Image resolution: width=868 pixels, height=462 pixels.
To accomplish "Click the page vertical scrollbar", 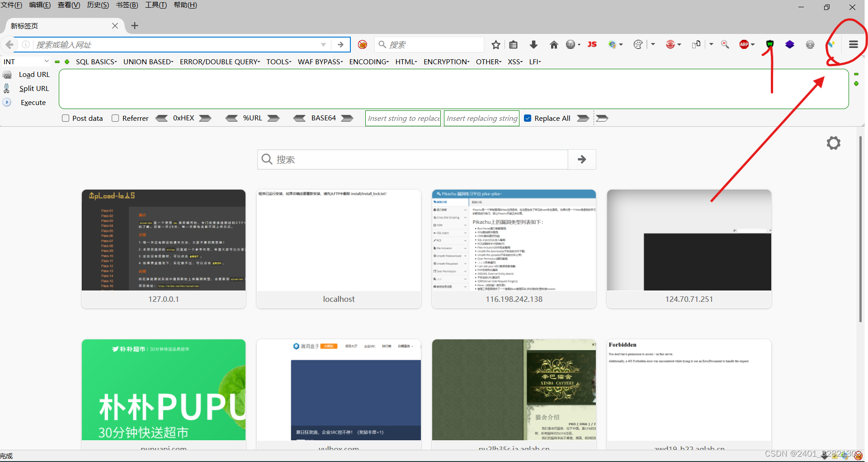I will click(x=861, y=229).
